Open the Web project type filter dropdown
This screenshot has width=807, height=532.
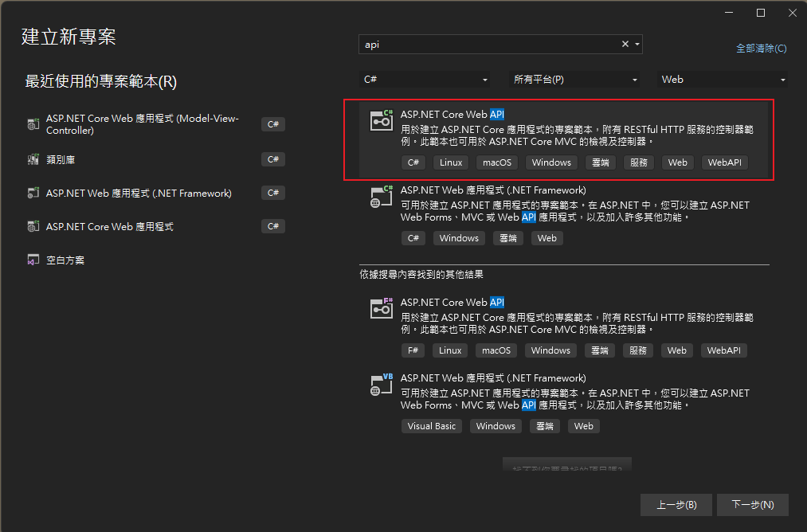point(722,79)
